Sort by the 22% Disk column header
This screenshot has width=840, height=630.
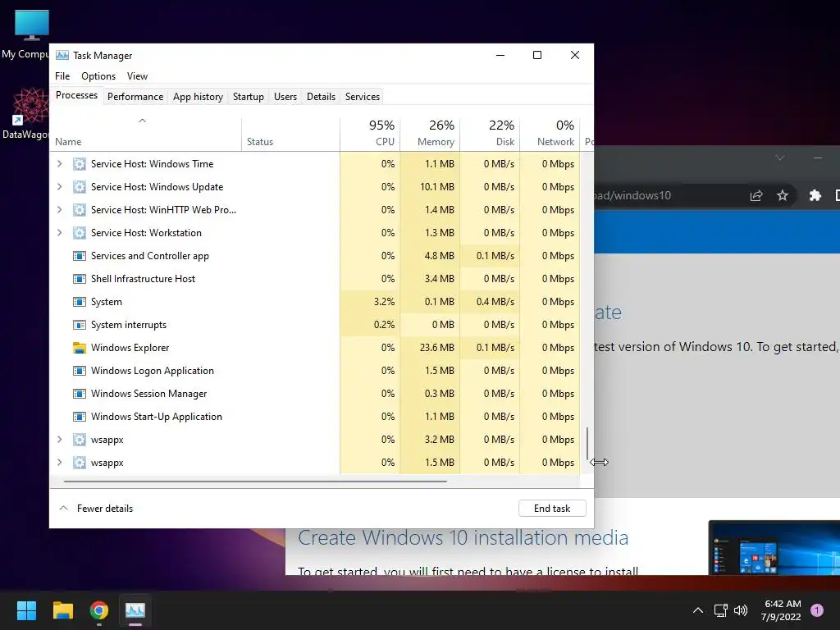coord(491,134)
